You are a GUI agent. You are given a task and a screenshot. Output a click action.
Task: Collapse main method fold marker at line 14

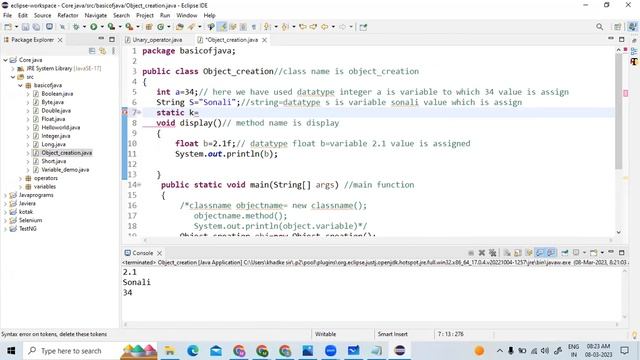pos(139,185)
